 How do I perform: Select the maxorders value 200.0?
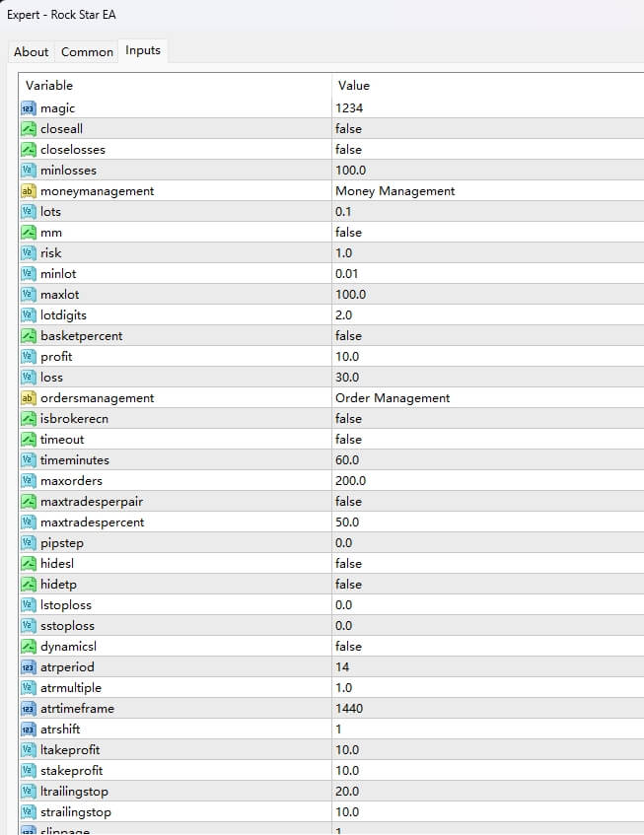pos(350,481)
